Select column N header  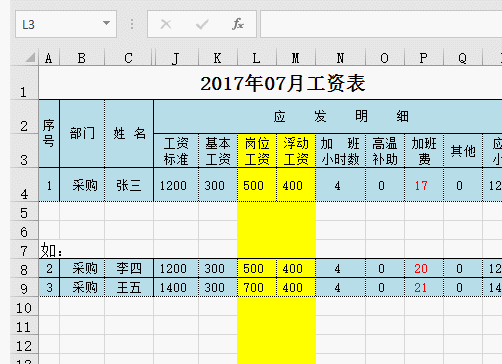[x=340, y=58]
